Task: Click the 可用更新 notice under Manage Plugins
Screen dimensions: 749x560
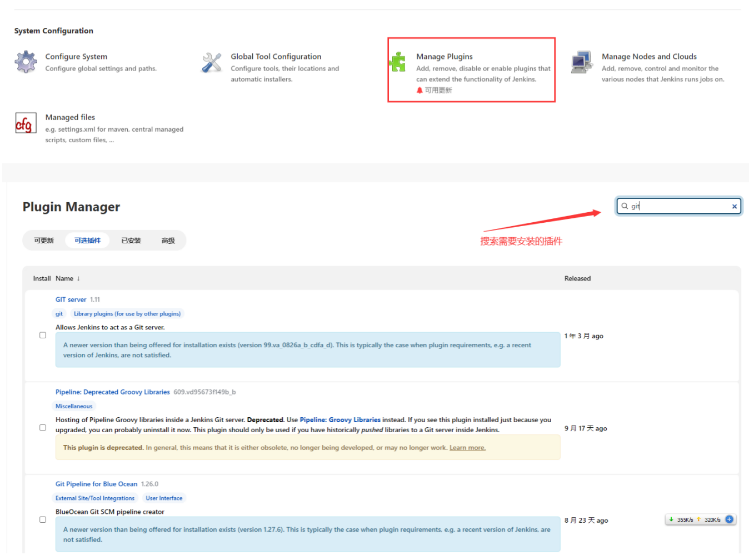Action: [x=438, y=90]
